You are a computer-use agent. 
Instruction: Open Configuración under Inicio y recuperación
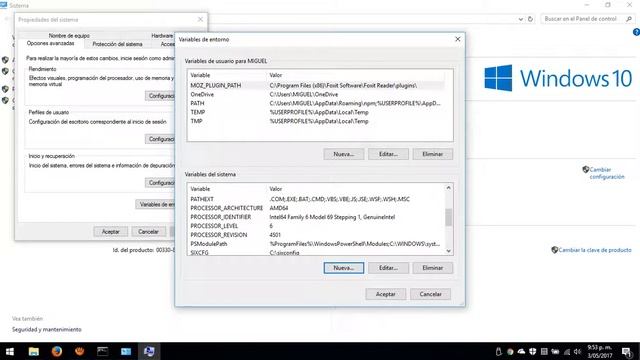pos(160,182)
